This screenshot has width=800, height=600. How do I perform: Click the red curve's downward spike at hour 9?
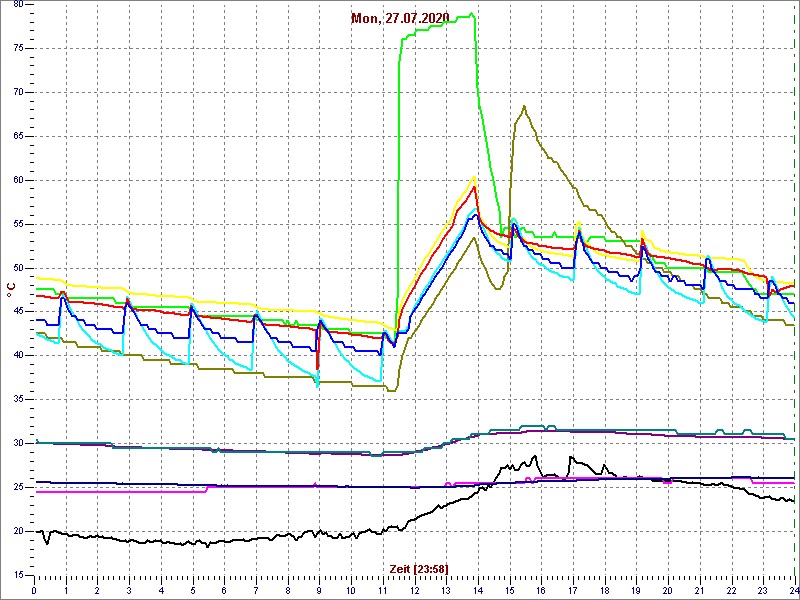coord(318,357)
